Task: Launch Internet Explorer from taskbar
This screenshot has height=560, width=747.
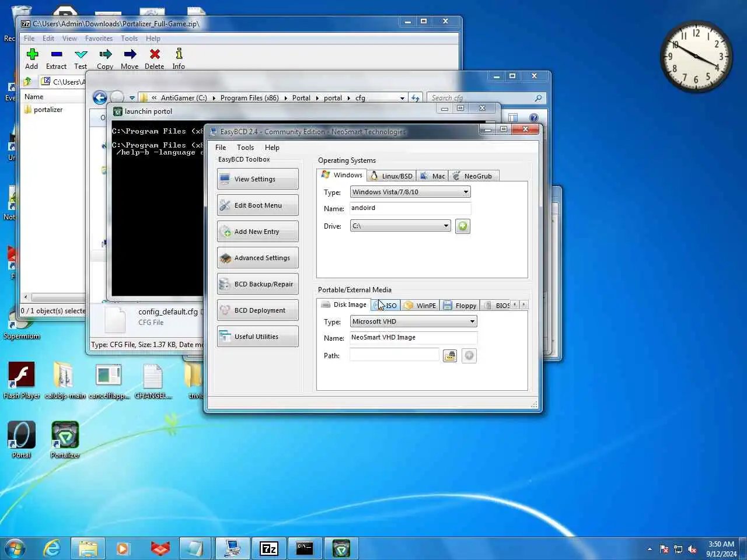Action: pos(52,548)
